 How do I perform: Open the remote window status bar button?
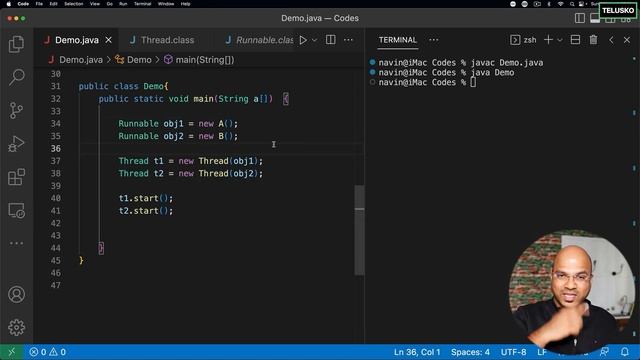coord(11,352)
